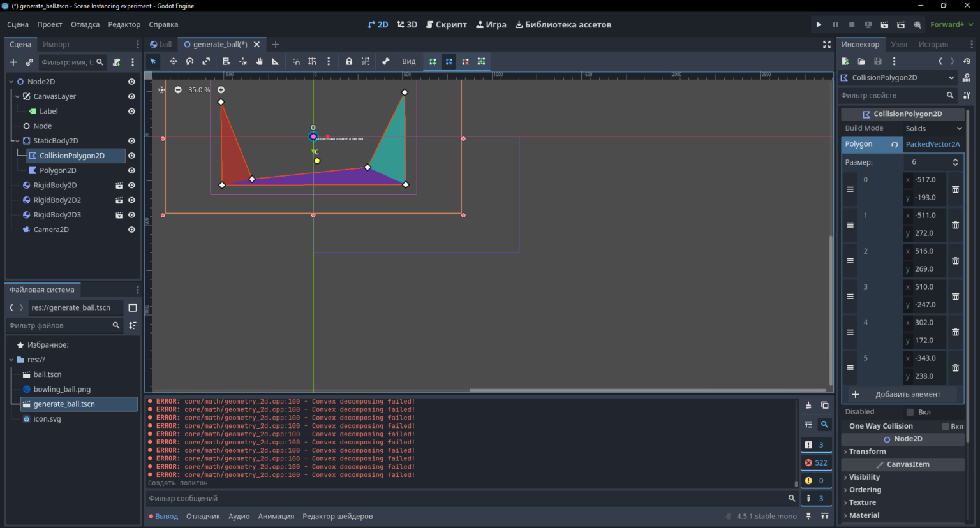This screenshot has height=528, width=980.
Task: Enable One Way Collision checkbox
Action: pyautogui.click(x=946, y=426)
